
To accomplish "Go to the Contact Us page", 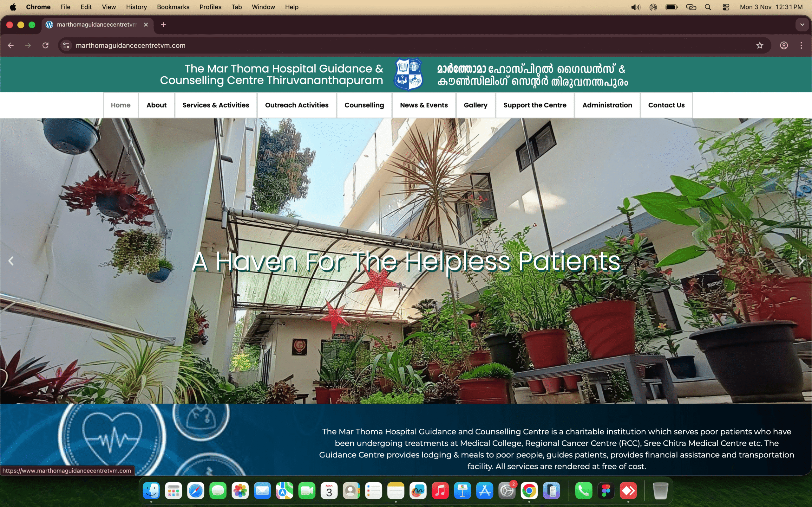I will tap(666, 105).
